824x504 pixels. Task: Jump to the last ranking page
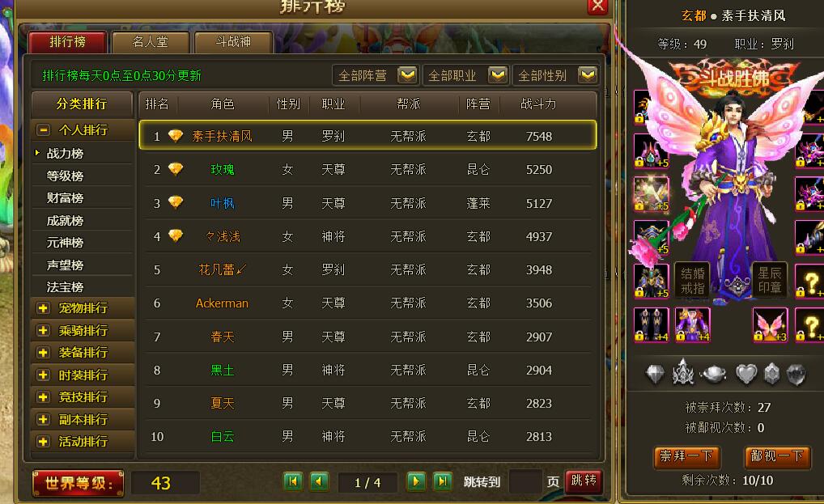point(442,481)
